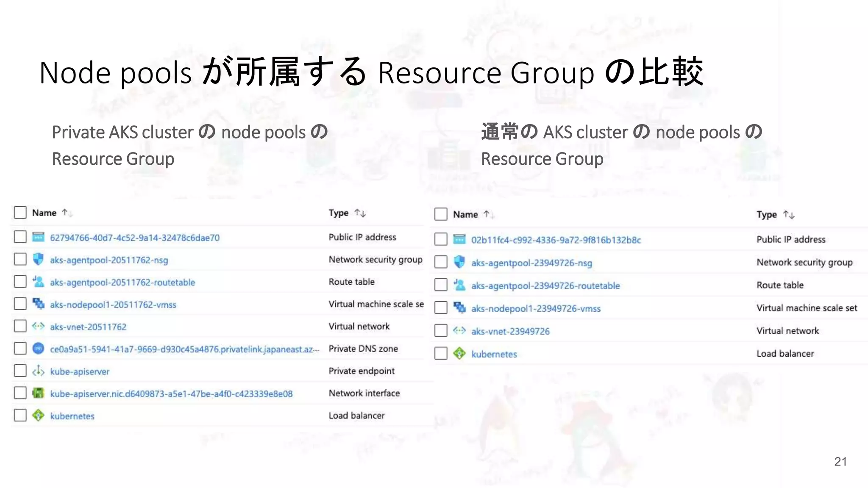Open aks-agentpool-20511762-routetable link
Screen dimensions: 868x488
pos(122,283)
